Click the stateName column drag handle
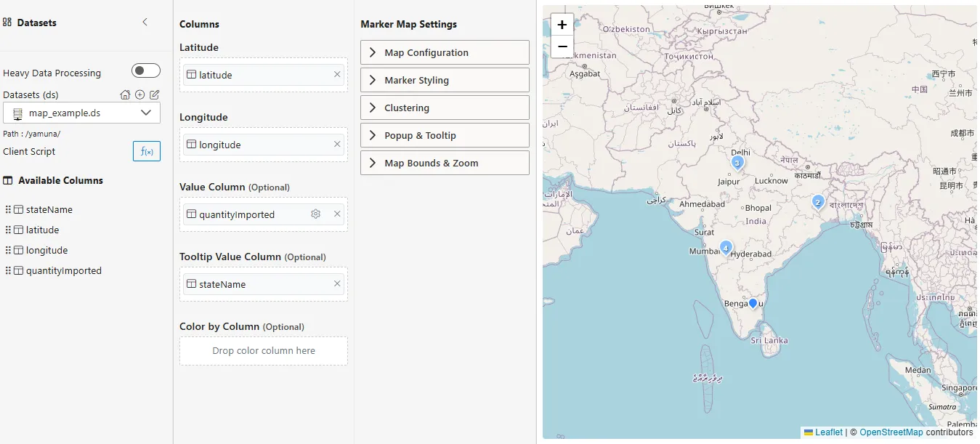This screenshot has height=444, width=980. [9, 209]
